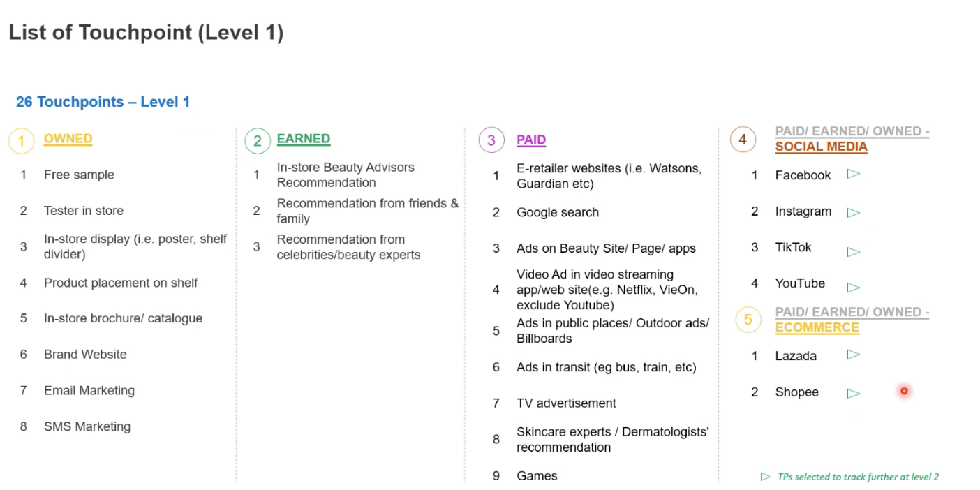This screenshot has width=980, height=490.
Task: Click the purple circled number 3 badge
Action: pyautogui.click(x=491, y=140)
